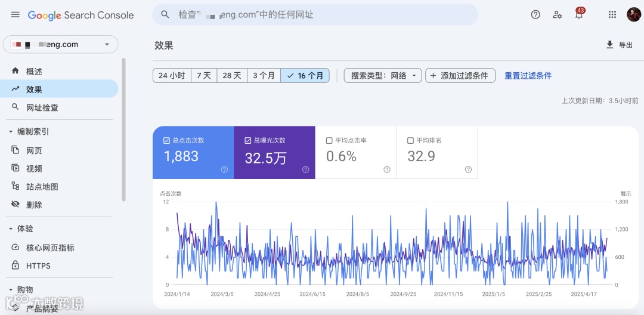Viewport: 644px width, 315px height.
Task: Click the URL inspection search field
Action: 315,15
